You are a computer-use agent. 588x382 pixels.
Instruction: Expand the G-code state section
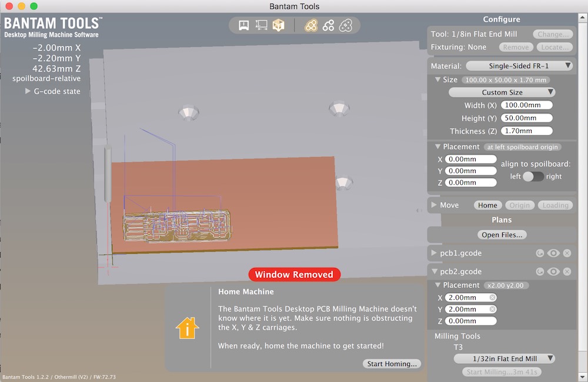pyautogui.click(x=28, y=91)
